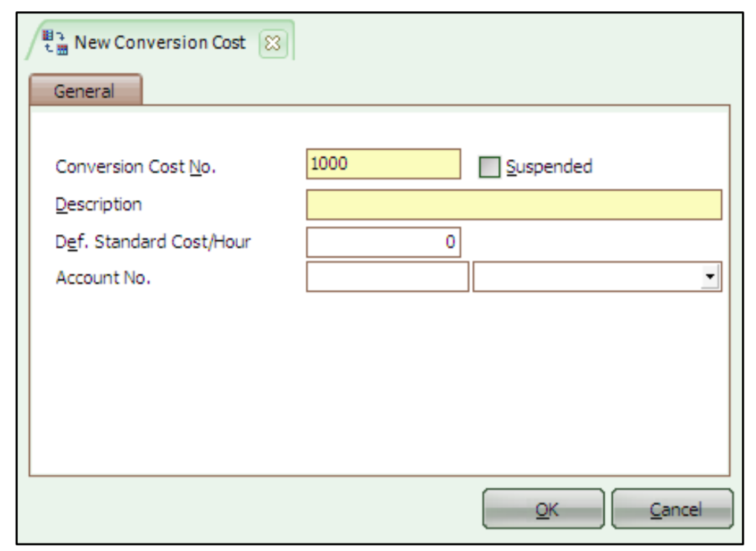The image size is (756, 551).
Task: Click the New Conversion Cost tab icon
Action: 55,42
